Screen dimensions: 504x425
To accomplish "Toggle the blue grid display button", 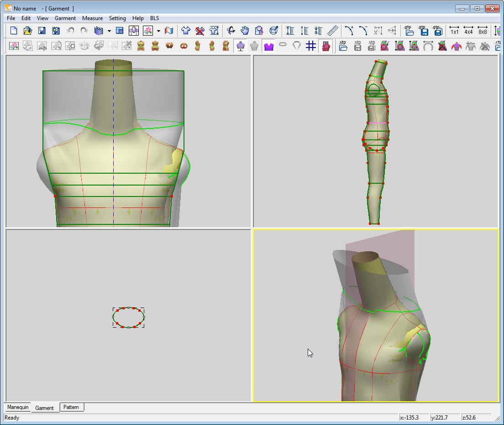I will (x=311, y=46).
